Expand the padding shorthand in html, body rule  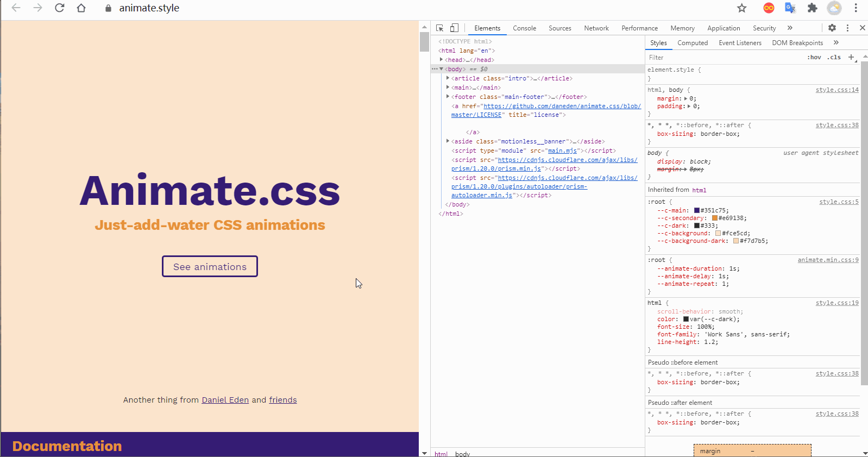click(x=689, y=106)
